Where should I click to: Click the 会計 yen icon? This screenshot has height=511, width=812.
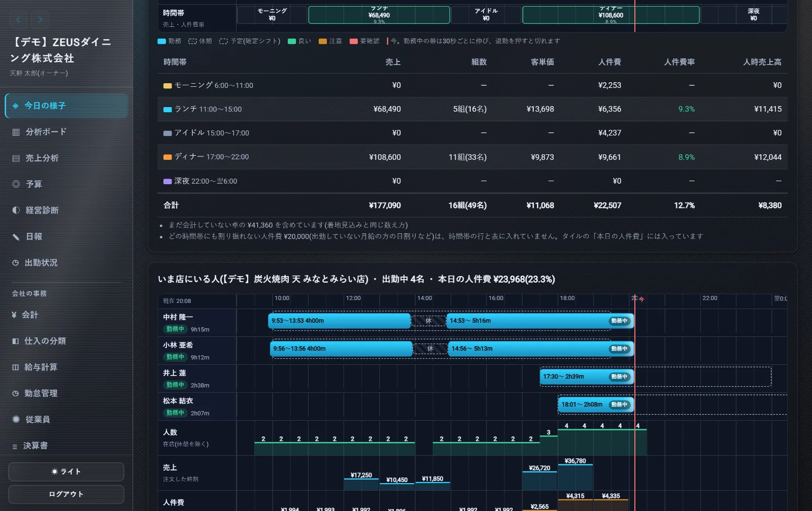[x=14, y=315]
